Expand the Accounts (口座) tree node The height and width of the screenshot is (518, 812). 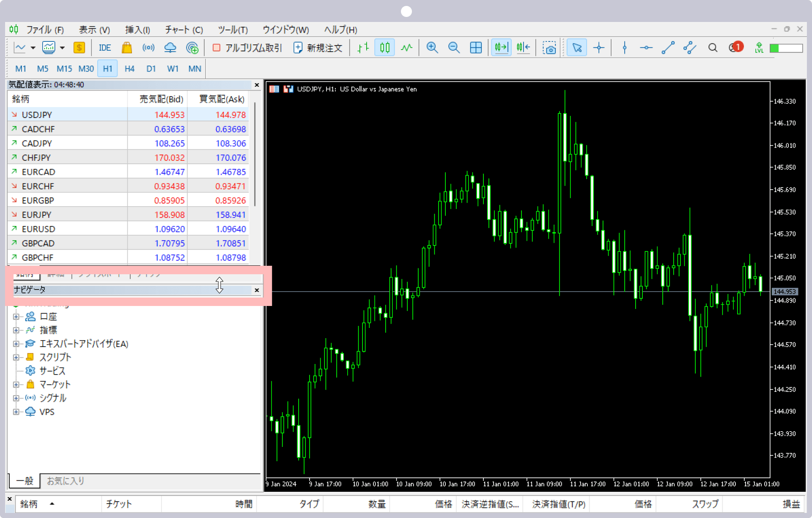[x=16, y=317]
